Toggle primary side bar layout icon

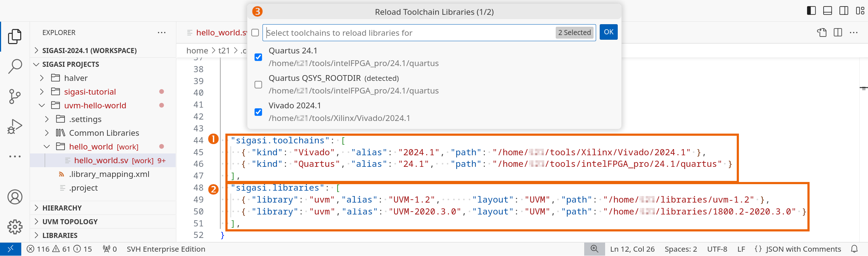pos(811,10)
